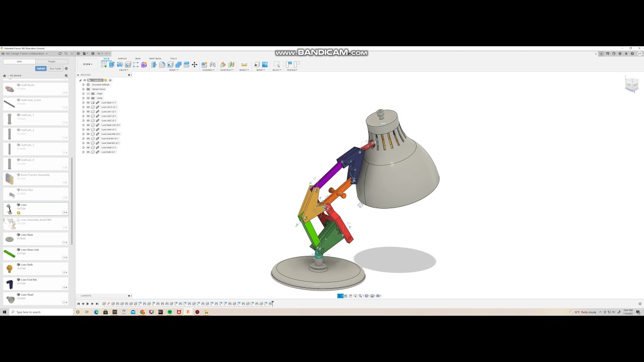Play the timeline
Viewport: 644px width, 362px height.
pyautogui.click(x=88, y=304)
